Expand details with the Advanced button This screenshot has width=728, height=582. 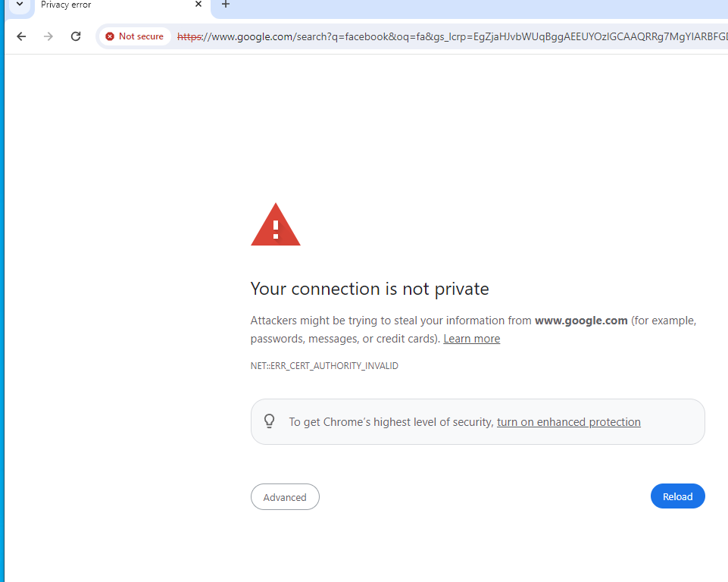tap(285, 497)
